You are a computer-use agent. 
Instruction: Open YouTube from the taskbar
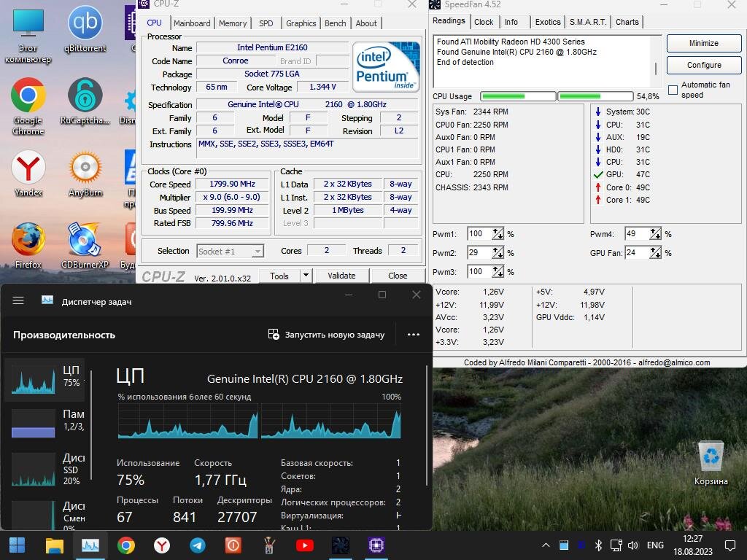[305, 545]
